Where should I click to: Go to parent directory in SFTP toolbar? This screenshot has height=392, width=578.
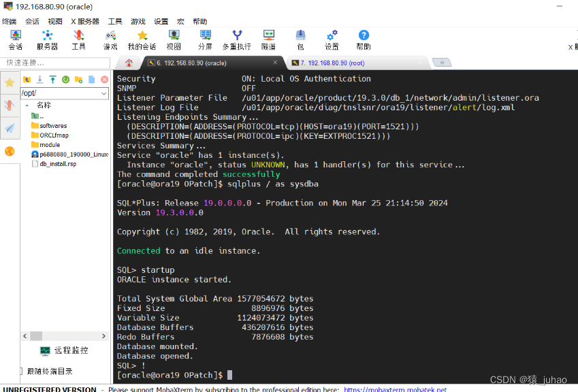tap(27, 80)
